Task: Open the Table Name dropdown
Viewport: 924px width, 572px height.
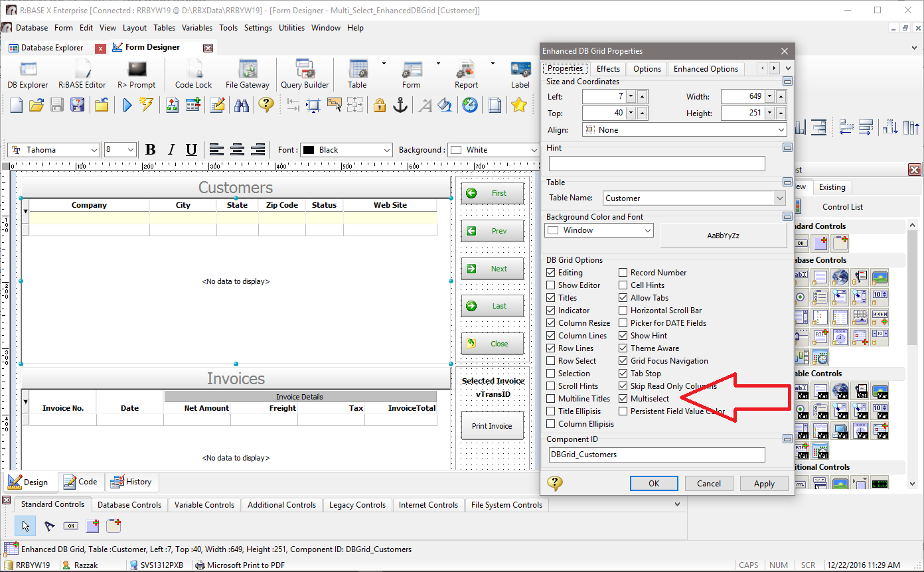Action: pos(779,198)
